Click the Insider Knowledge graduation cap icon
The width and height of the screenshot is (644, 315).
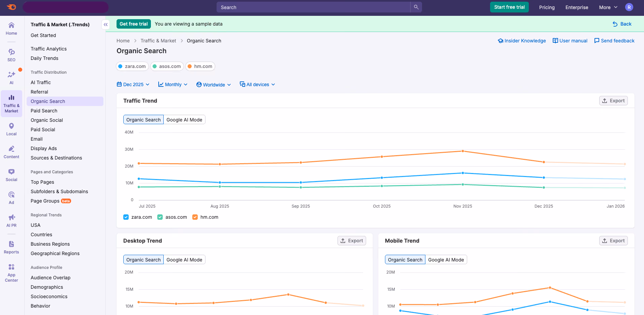501,41
